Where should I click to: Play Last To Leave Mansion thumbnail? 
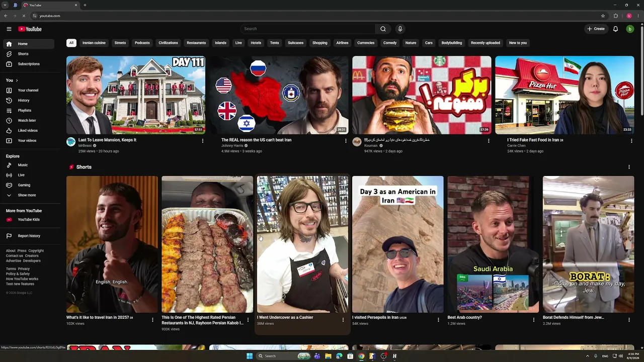(136, 95)
